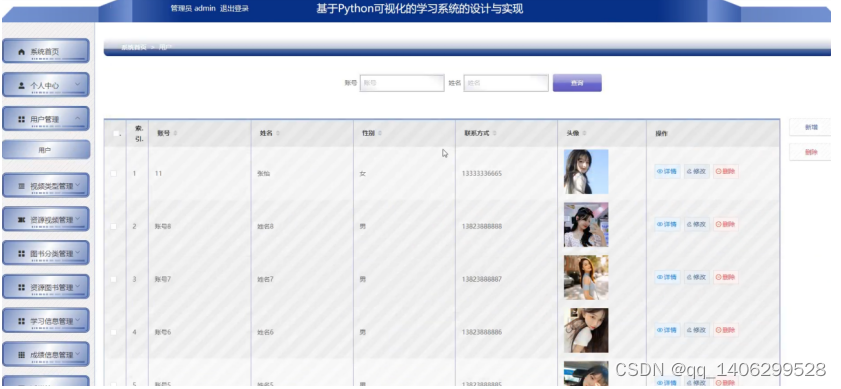Expand the 图书分类管理 chevron

78,252
